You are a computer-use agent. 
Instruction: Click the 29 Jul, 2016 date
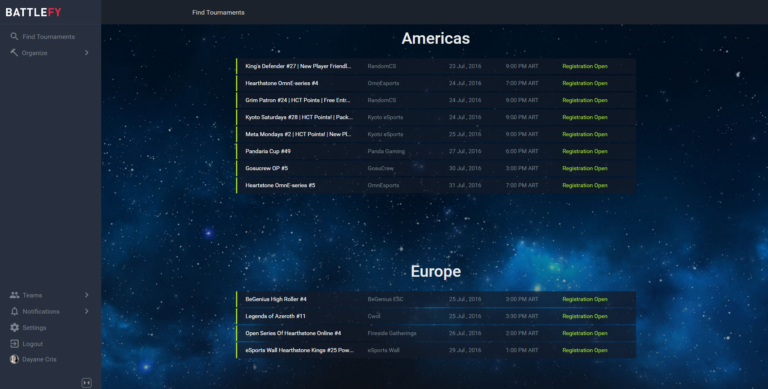tap(465, 350)
